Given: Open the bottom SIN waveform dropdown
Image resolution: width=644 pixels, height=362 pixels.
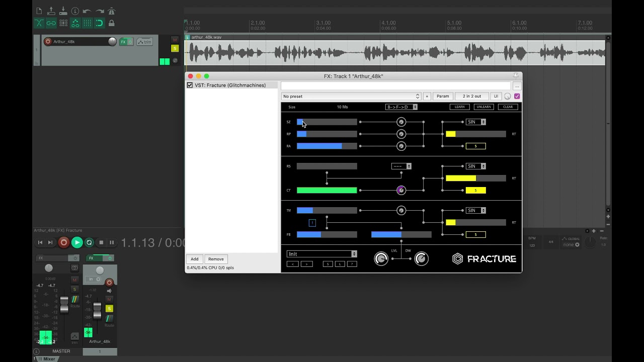Looking at the screenshot, I should tap(476, 211).
